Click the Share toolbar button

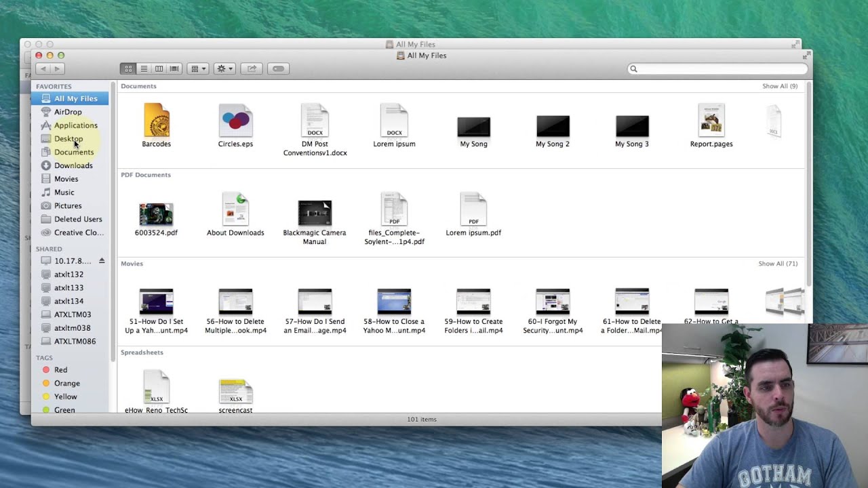pos(252,68)
